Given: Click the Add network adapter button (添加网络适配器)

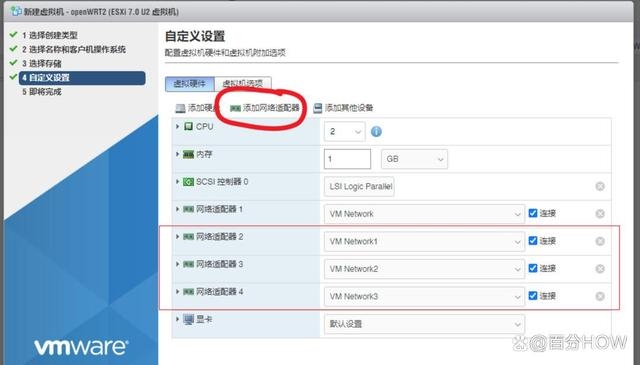Looking at the screenshot, I should [x=264, y=108].
